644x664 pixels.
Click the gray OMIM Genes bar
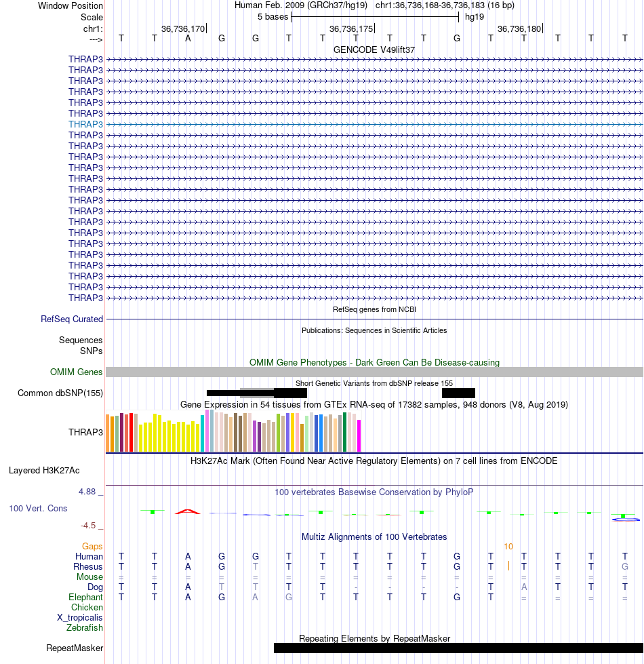pos(374,372)
